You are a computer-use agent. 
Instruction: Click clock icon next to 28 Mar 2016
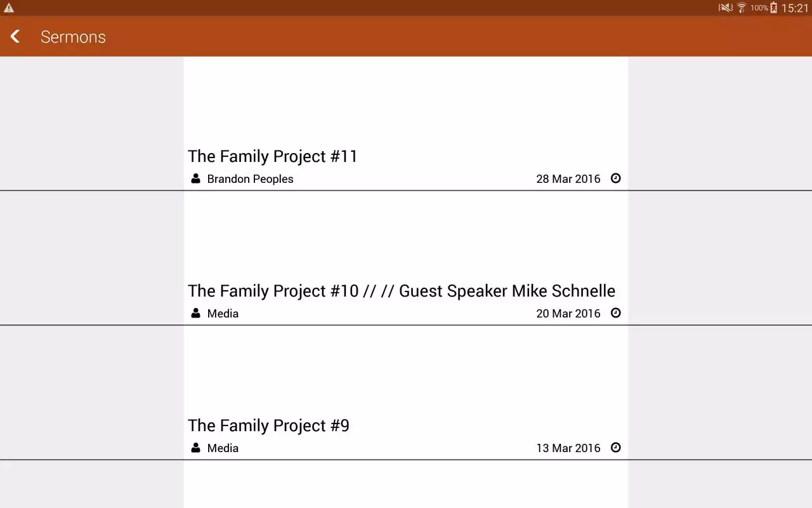tap(615, 178)
